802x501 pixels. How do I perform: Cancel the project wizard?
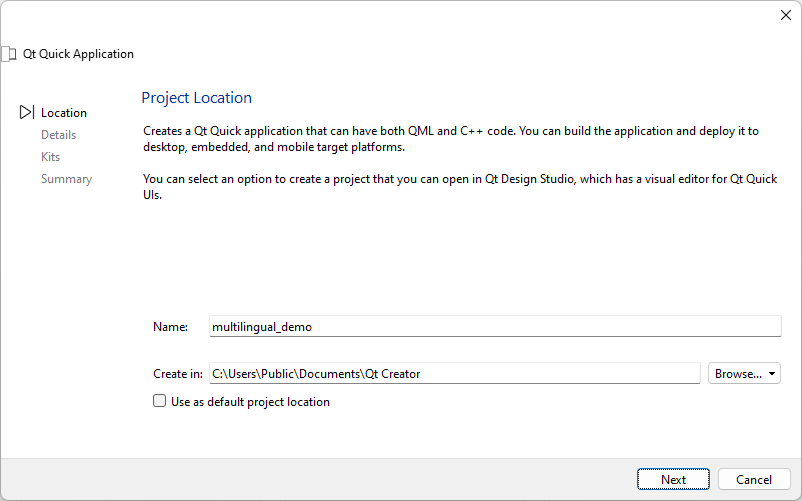coord(754,480)
